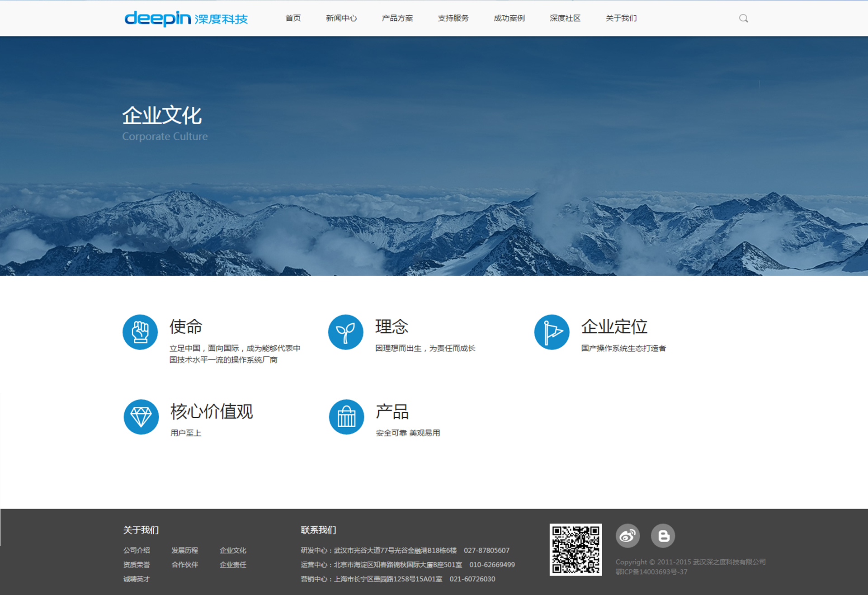Screen dimensions: 868x595
Task: Follow the 诚聘英才 footer link
Action: [137, 579]
